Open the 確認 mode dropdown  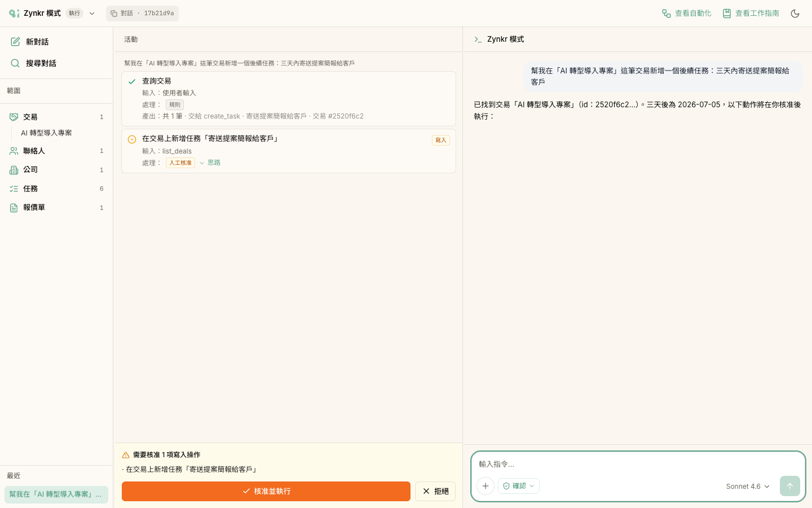click(519, 486)
